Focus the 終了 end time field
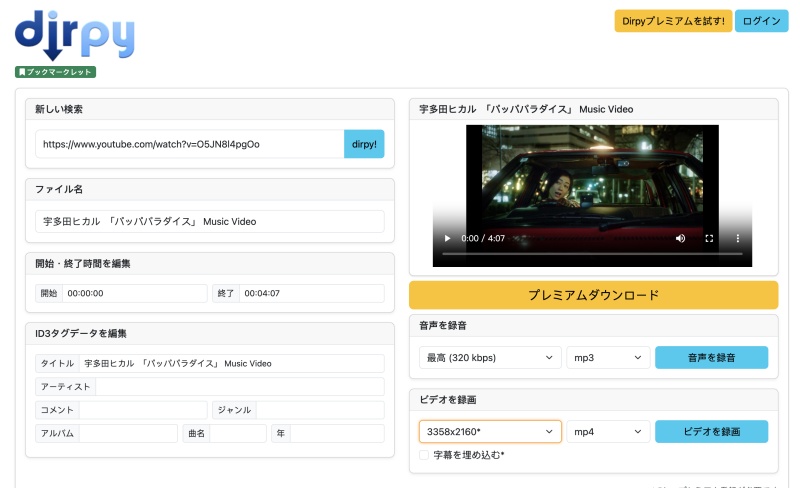The width and height of the screenshot is (800, 488). (x=312, y=294)
